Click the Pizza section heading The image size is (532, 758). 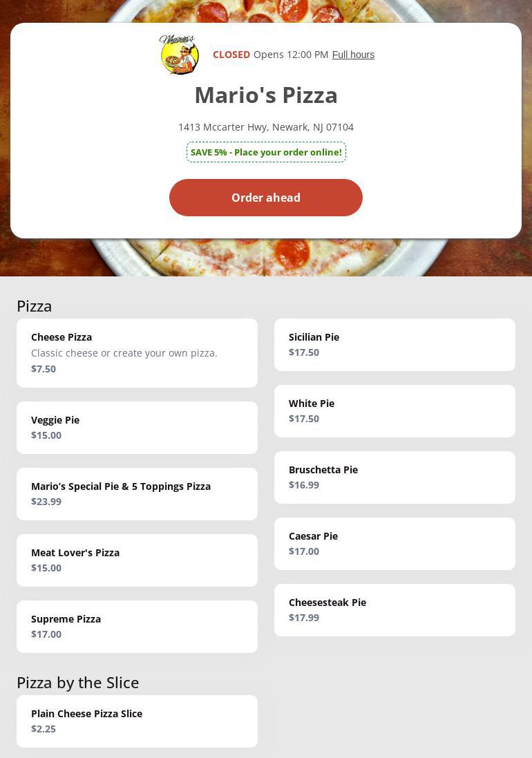tap(35, 306)
